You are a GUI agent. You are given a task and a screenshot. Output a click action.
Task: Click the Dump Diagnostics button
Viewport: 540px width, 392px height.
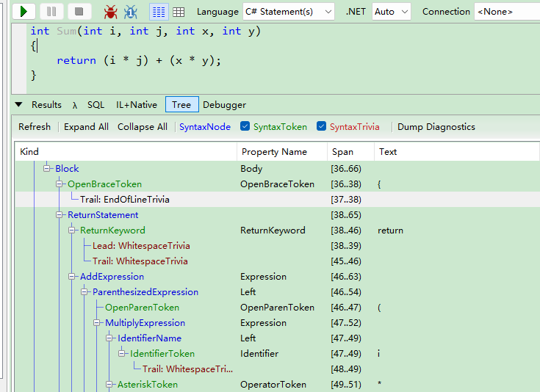(436, 127)
